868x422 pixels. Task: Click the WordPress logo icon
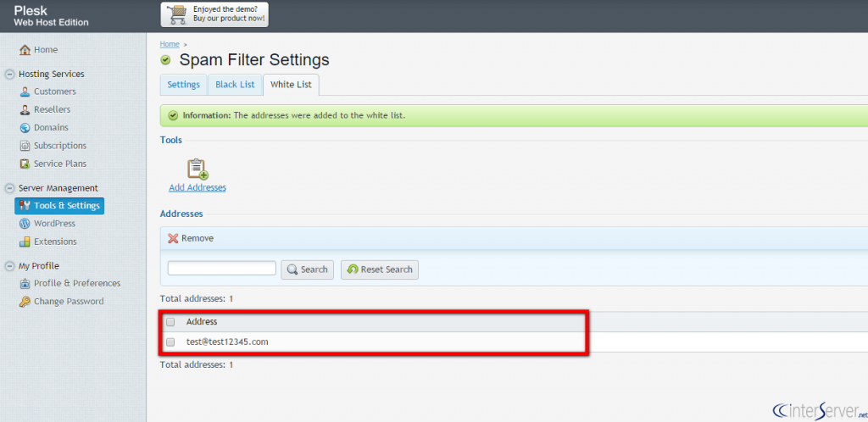[25, 224]
